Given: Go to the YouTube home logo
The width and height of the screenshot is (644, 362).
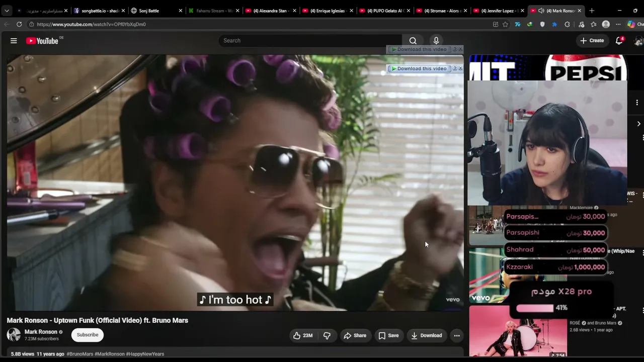Looking at the screenshot, I should 42,41.
